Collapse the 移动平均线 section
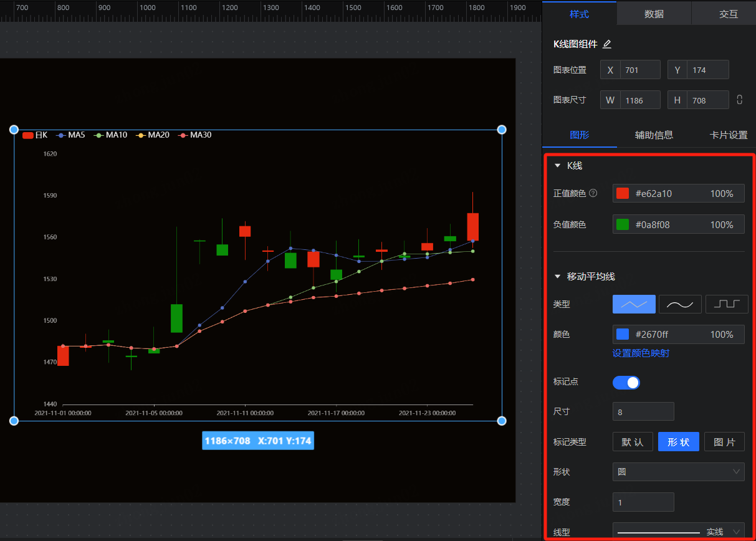The width and height of the screenshot is (756, 541). point(557,277)
